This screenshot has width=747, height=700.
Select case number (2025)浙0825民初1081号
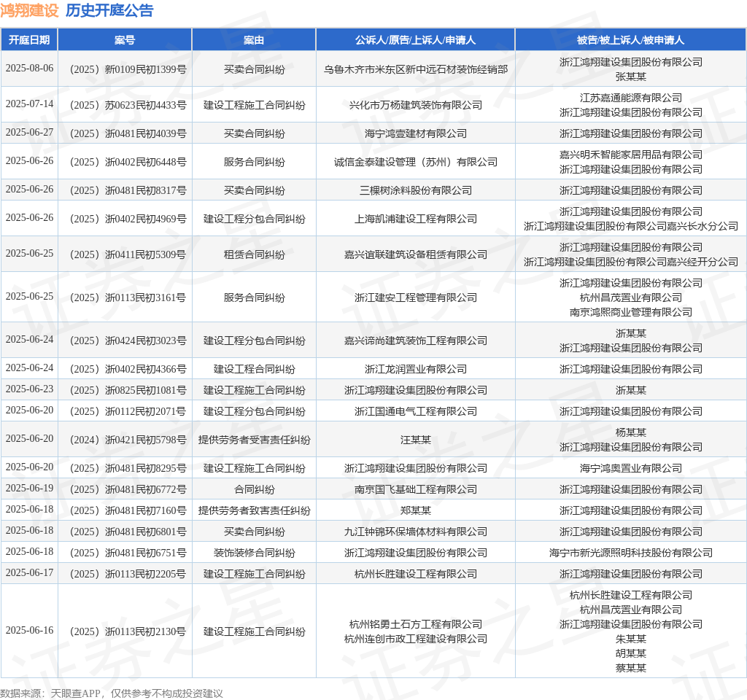128,391
